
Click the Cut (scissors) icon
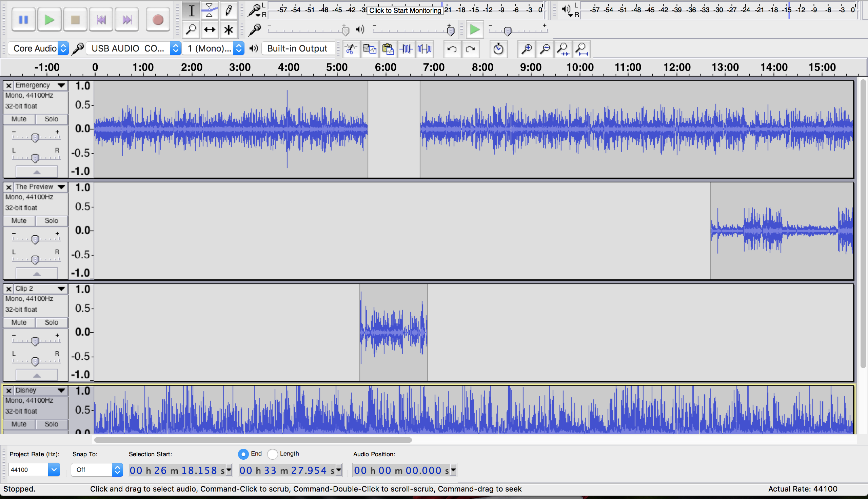(351, 49)
